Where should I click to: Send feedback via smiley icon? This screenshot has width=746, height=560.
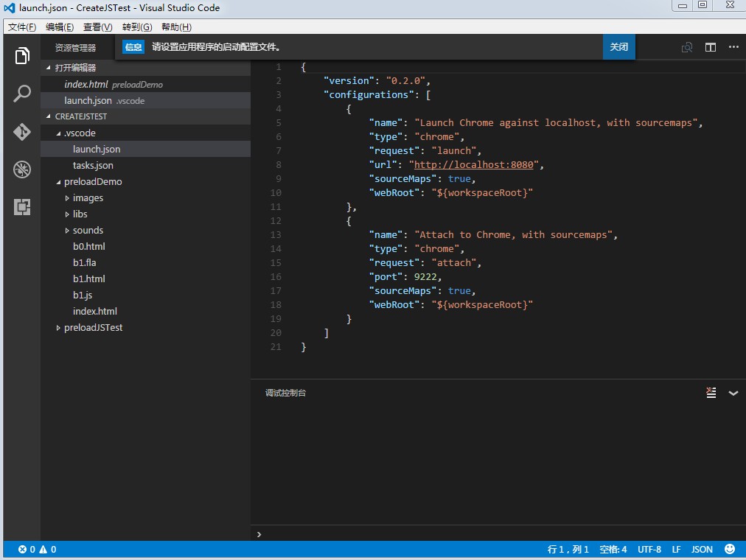(730, 549)
